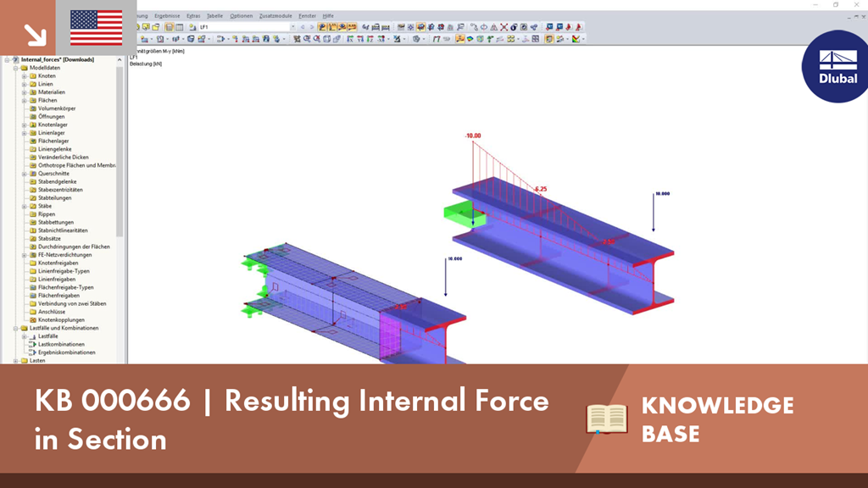Click the 6.25 moment value label
Image resolution: width=868 pixels, height=488 pixels.
[541, 189]
